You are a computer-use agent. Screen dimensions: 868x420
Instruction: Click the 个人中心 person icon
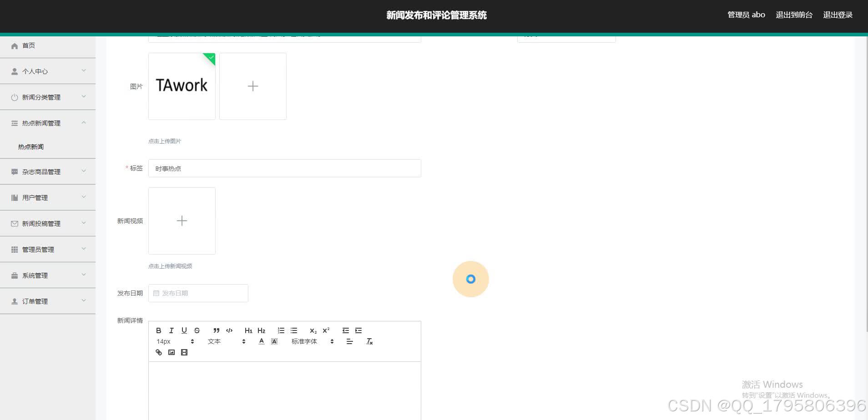(15, 71)
